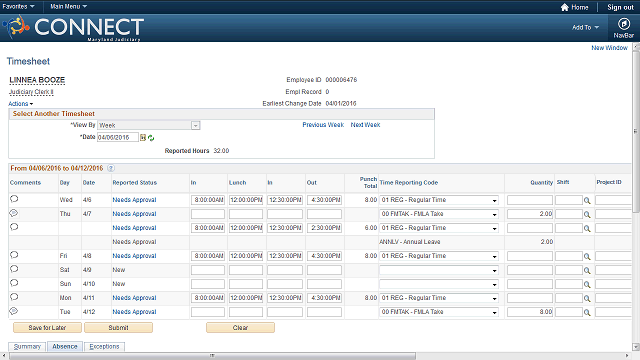Click the help question mark next to date range
The height and width of the screenshot is (360, 640).
tap(111, 168)
